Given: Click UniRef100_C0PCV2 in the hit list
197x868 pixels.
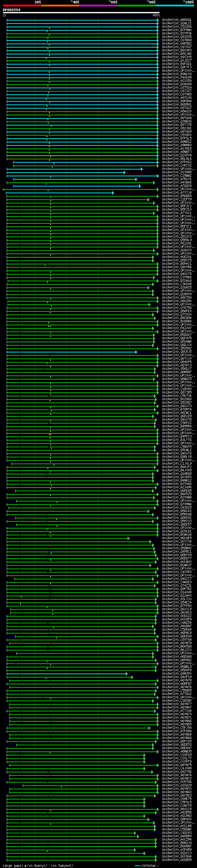Looking at the screenshot, I should (x=177, y=165).
